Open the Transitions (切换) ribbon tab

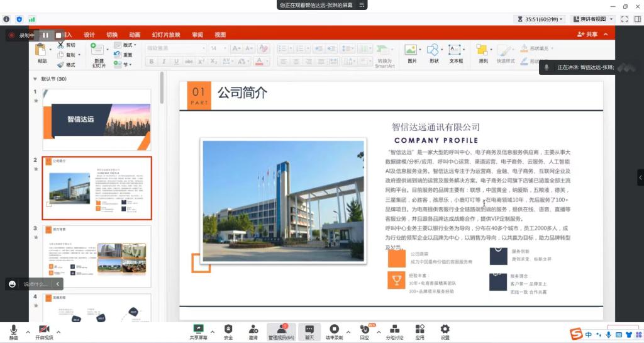pos(112,35)
